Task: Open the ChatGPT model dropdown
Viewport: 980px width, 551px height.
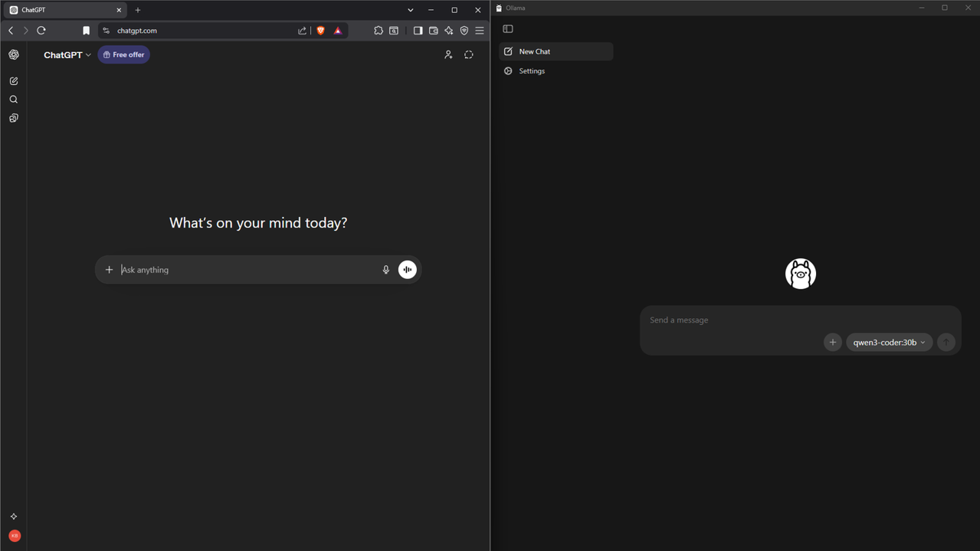Action: (67, 55)
